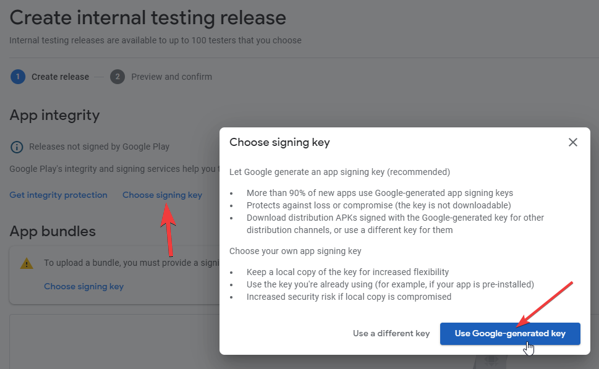Select Use a different key option

pyautogui.click(x=391, y=334)
